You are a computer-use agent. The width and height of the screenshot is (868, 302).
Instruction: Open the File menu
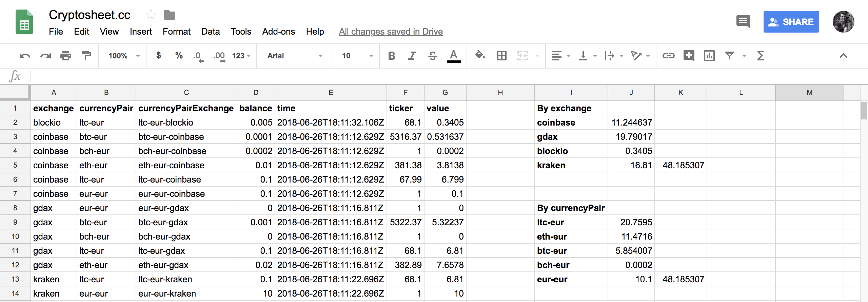pyautogui.click(x=56, y=32)
